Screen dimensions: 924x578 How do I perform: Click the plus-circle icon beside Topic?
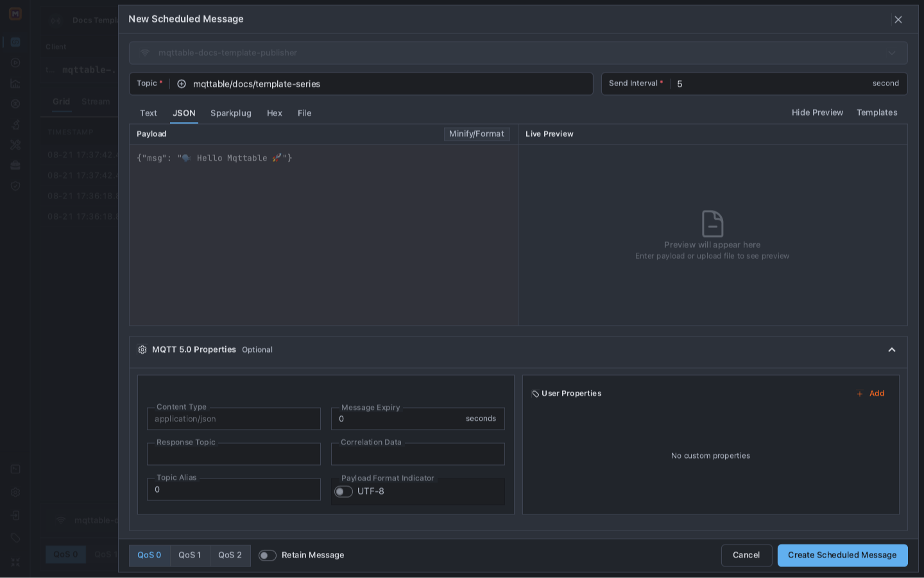click(182, 83)
